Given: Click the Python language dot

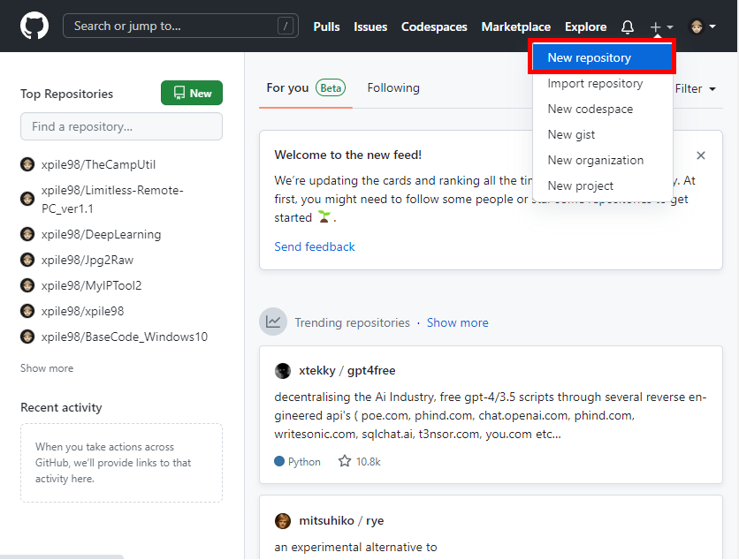Looking at the screenshot, I should click(279, 461).
